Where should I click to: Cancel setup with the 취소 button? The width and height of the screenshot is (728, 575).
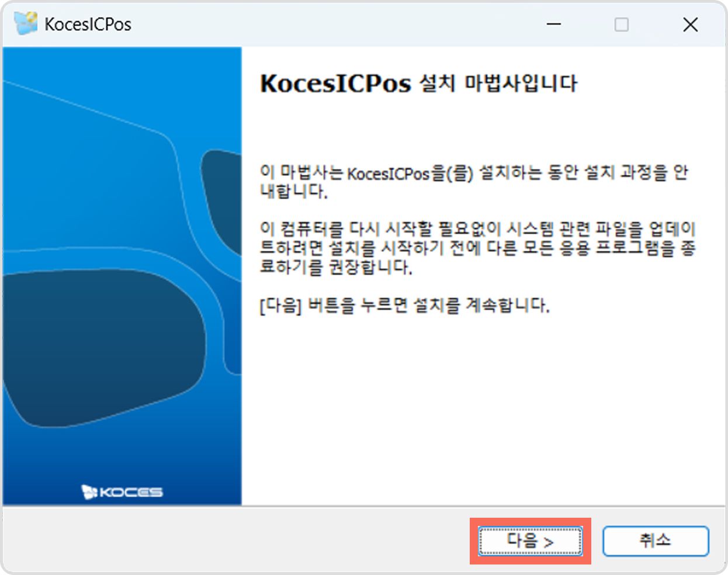pyautogui.click(x=656, y=541)
